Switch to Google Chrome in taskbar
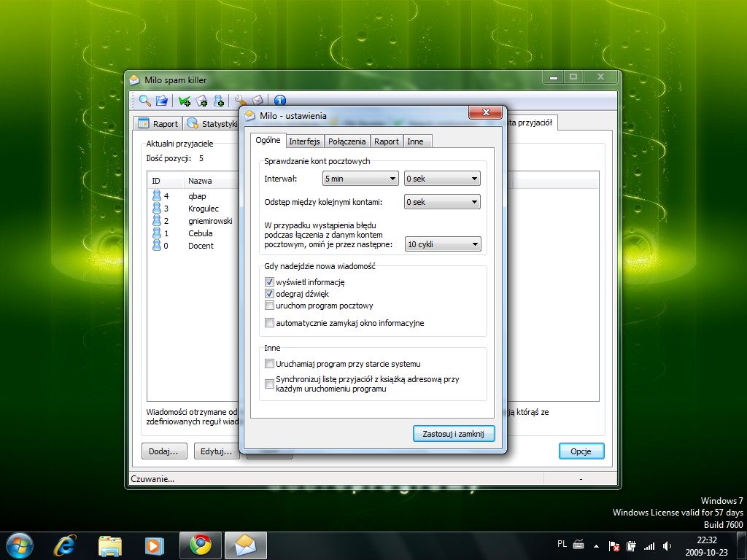This screenshot has height=560, width=747. coord(201,545)
